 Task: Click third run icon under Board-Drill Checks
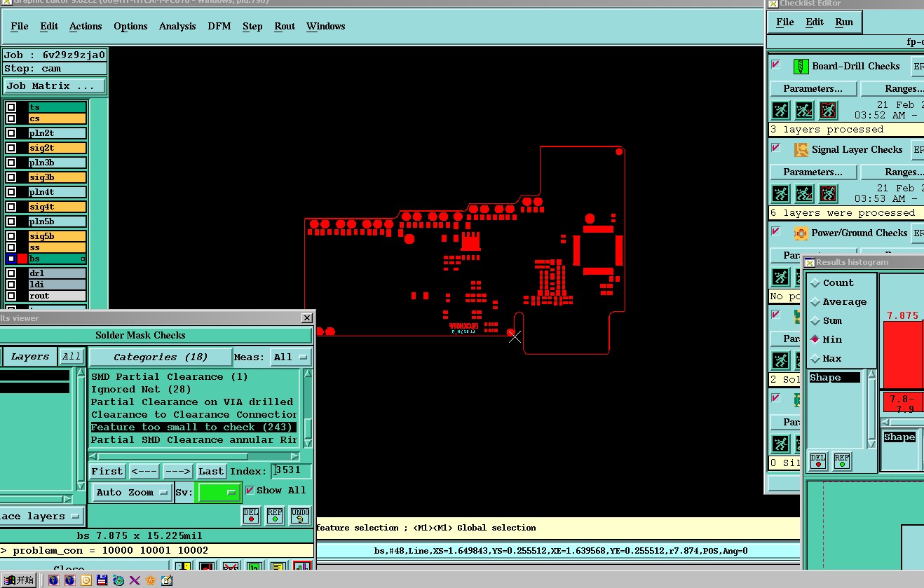coord(828,110)
